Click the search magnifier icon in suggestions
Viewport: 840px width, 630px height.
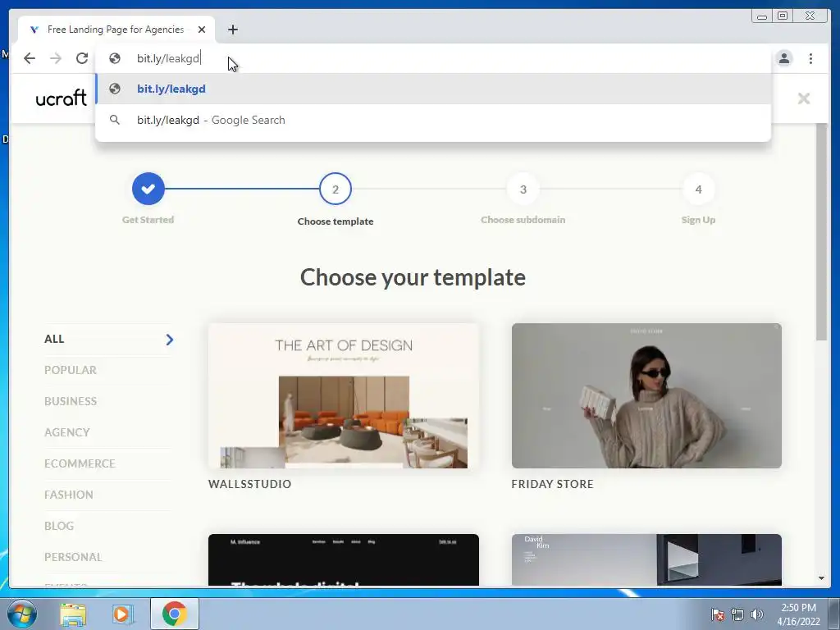tap(115, 120)
